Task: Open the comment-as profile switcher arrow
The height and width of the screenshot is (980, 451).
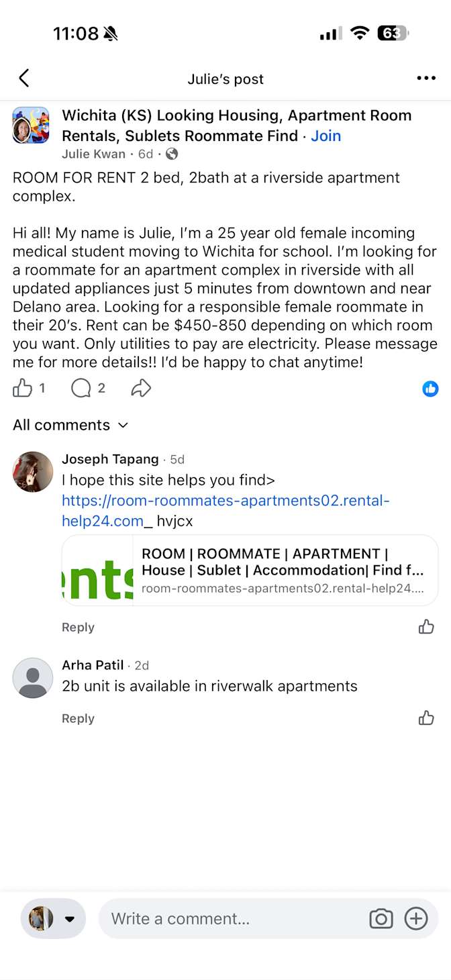Action: click(x=69, y=919)
